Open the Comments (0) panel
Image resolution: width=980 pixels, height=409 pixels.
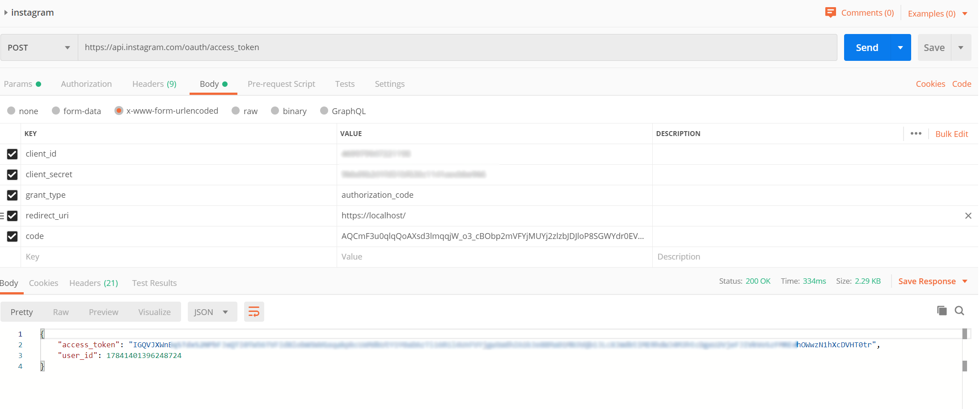tap(867, 13)
